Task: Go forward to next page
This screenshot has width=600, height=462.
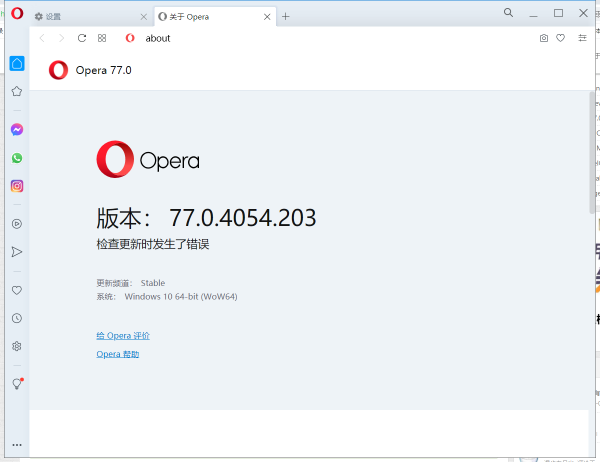Action: pos(62,38)
